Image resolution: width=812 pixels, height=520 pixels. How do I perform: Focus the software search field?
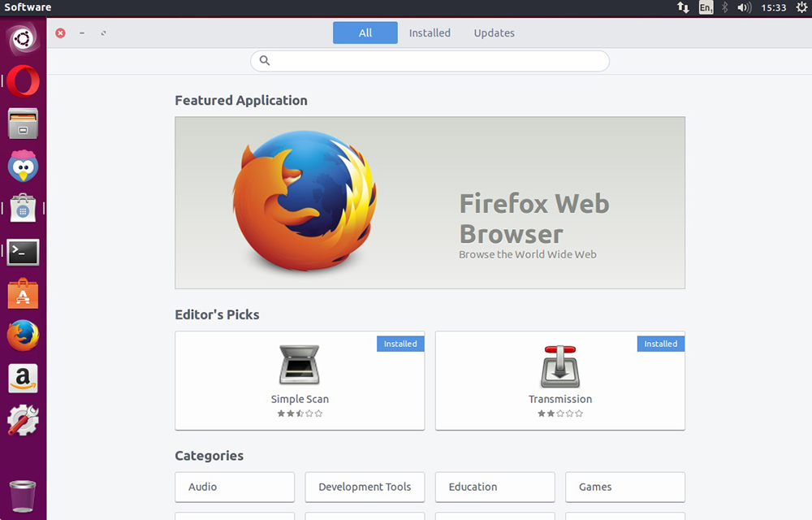pyautogui.click(x=430, y=61)
